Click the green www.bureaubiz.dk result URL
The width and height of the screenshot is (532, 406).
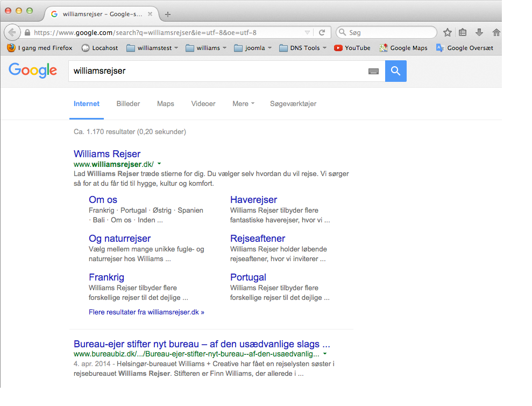[x=196, y=354]
